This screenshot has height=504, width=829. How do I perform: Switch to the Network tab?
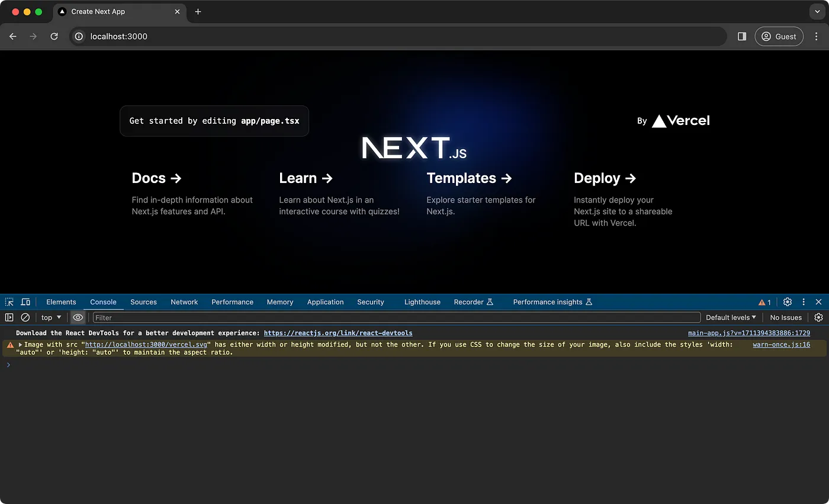(184, 301)
